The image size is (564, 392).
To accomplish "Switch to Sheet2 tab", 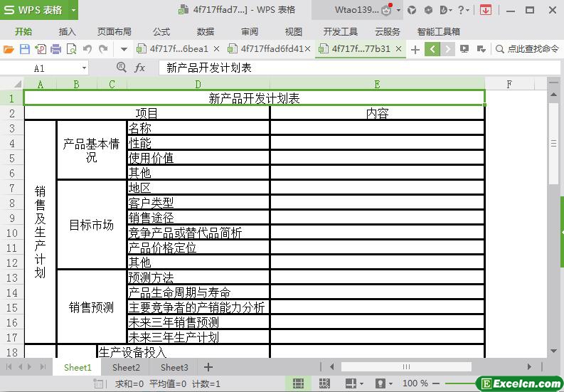I will 126,367.
